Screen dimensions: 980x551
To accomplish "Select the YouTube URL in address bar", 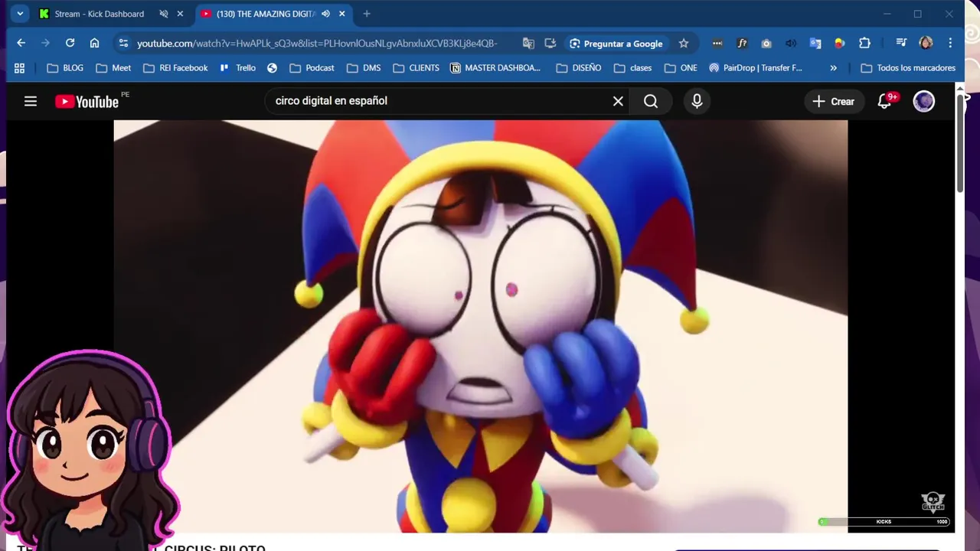I will click(x=317, y=44).
